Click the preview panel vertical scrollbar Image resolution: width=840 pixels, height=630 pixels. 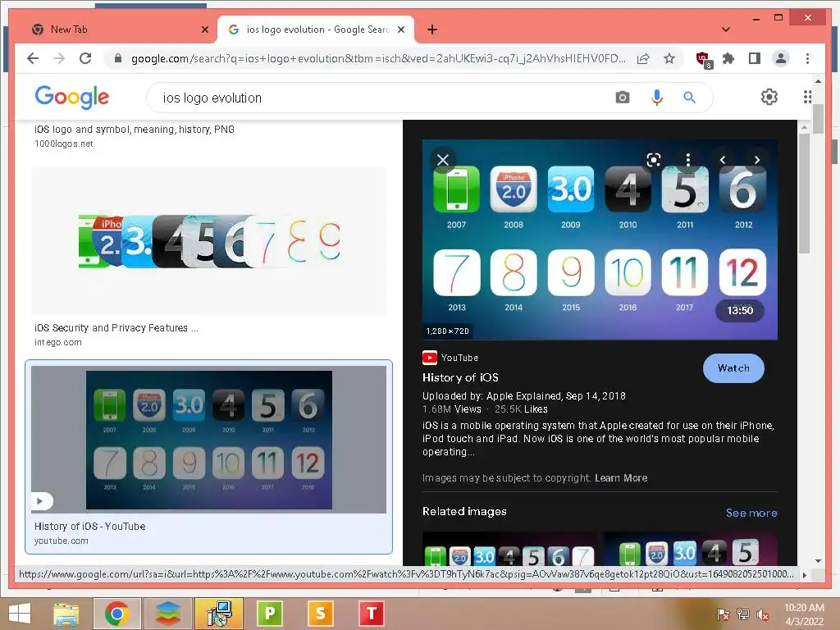(804, 194)
